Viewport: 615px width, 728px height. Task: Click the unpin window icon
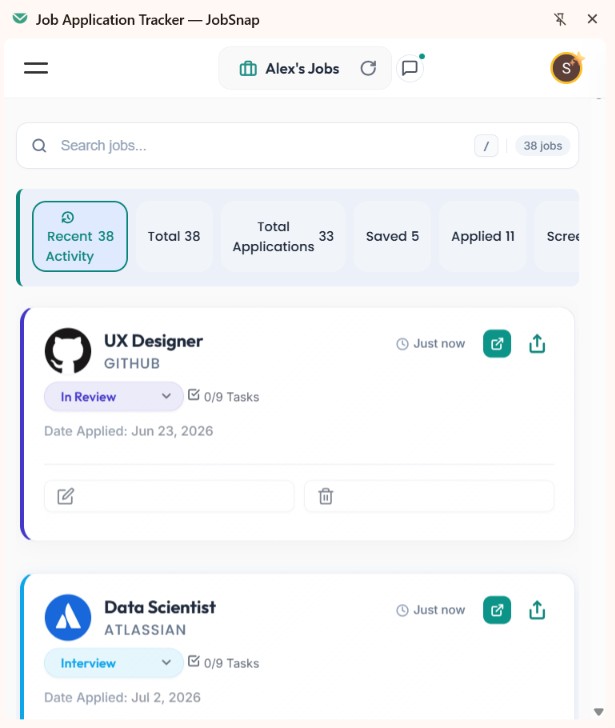pyautogui.click(x=560, y=19)
